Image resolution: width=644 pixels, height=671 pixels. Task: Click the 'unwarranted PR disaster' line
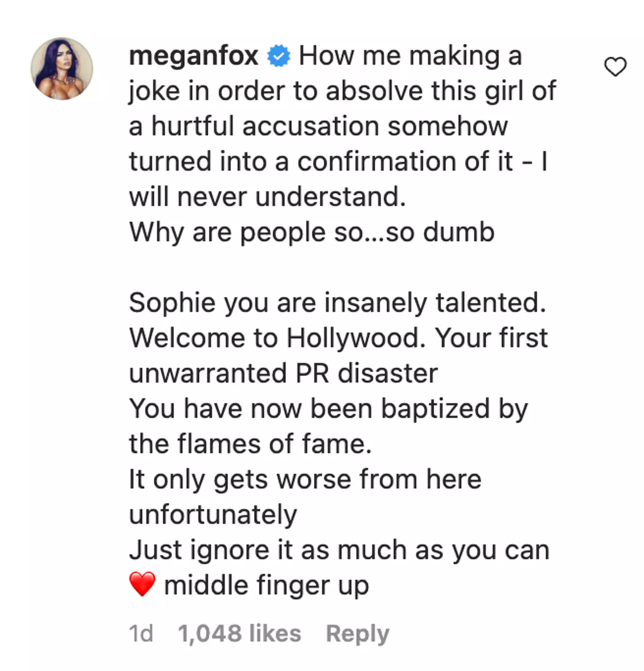tap(283, 373)
